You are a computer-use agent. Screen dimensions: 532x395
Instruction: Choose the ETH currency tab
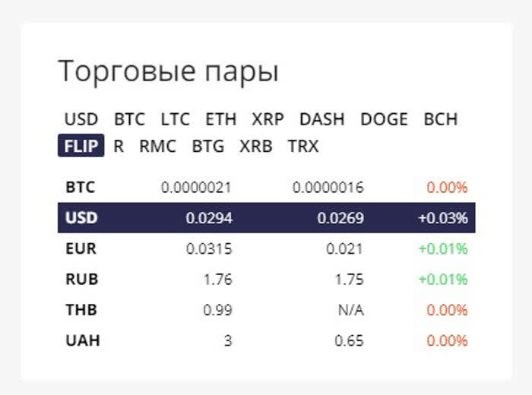tap(220, 119)
